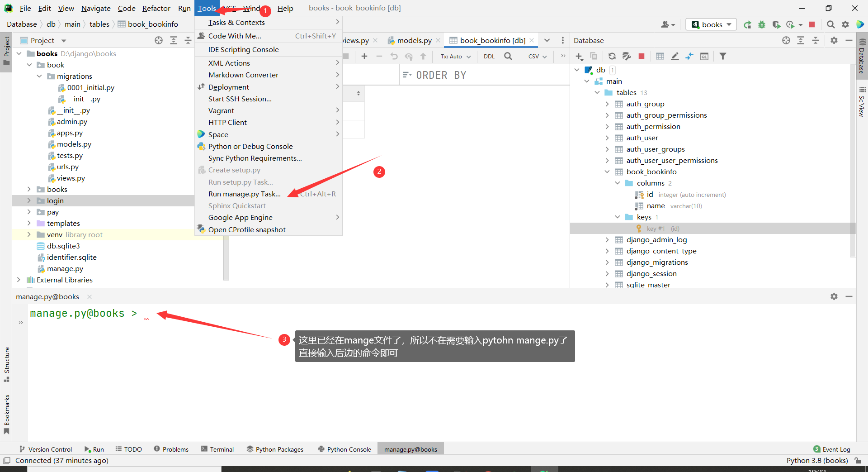
Task: Open the CSV data extractor dropdown
Action: pos(538,57)
